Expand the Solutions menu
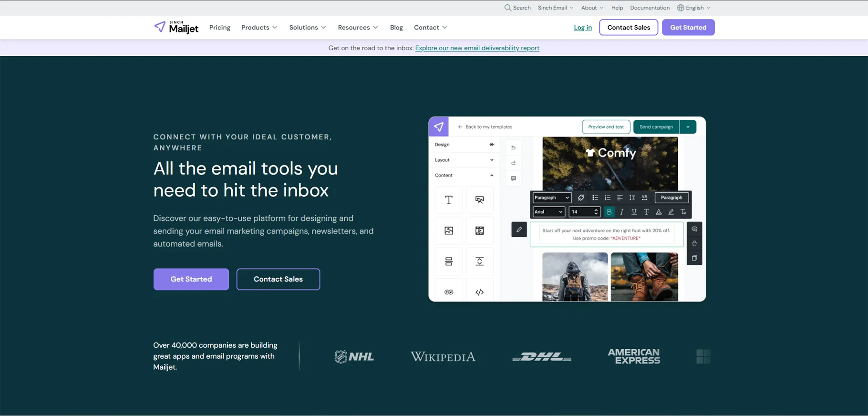 coord(308,27)
